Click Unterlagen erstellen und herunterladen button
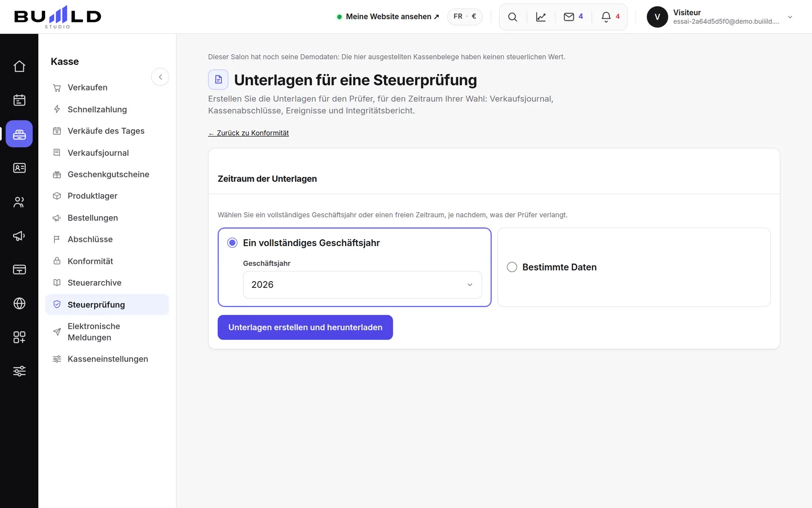Screen dimensions: 812x508 coord(305,327)
